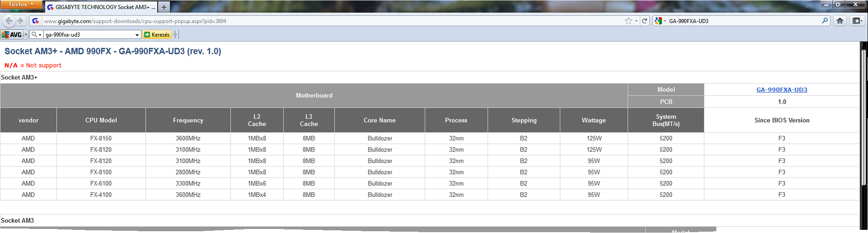Select the FX-8100 CPU model cell
Screen dimensions: 868x233
pos(101,172)
